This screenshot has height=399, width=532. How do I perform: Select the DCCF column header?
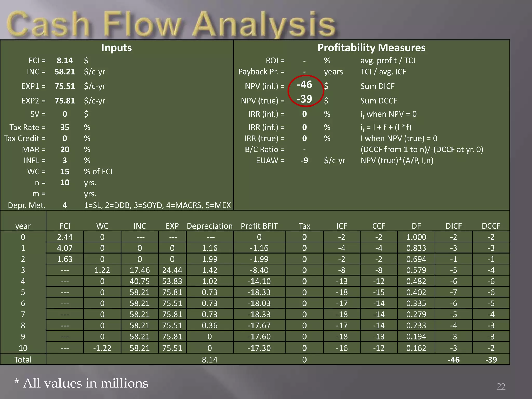491,226
